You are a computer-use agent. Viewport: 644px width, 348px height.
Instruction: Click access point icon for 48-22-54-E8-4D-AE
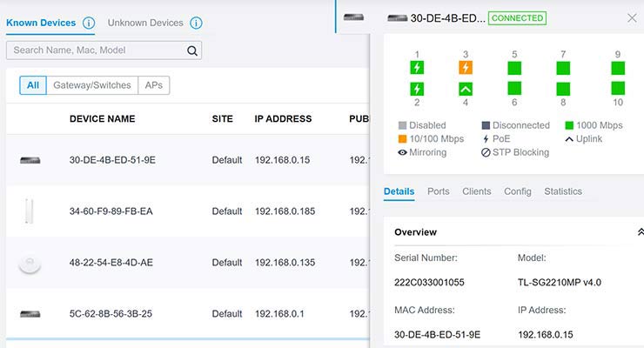30,263
